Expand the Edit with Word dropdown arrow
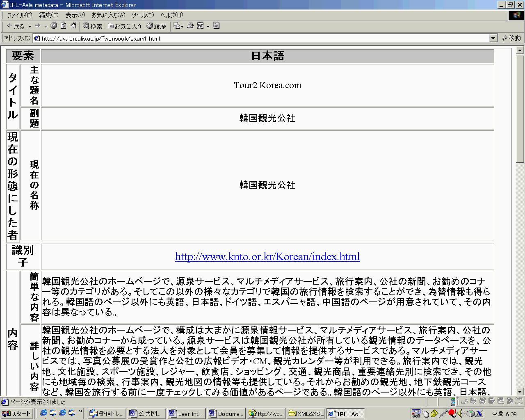 click(208, 27)
